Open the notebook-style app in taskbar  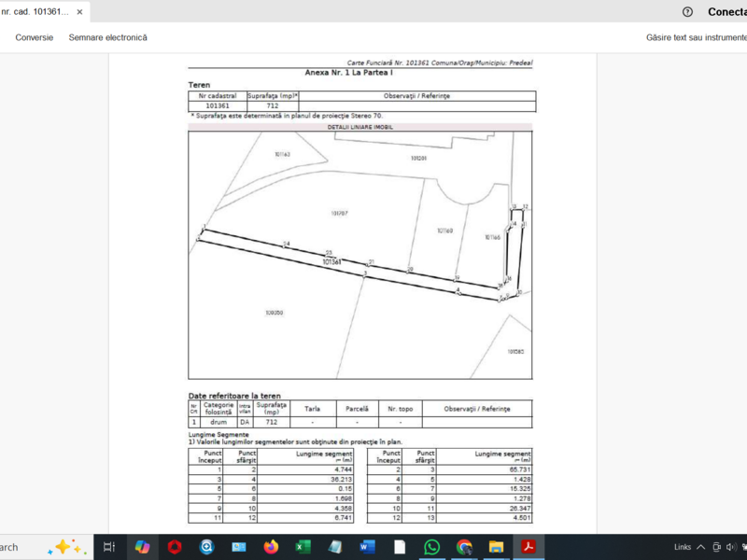click(335, 547)
